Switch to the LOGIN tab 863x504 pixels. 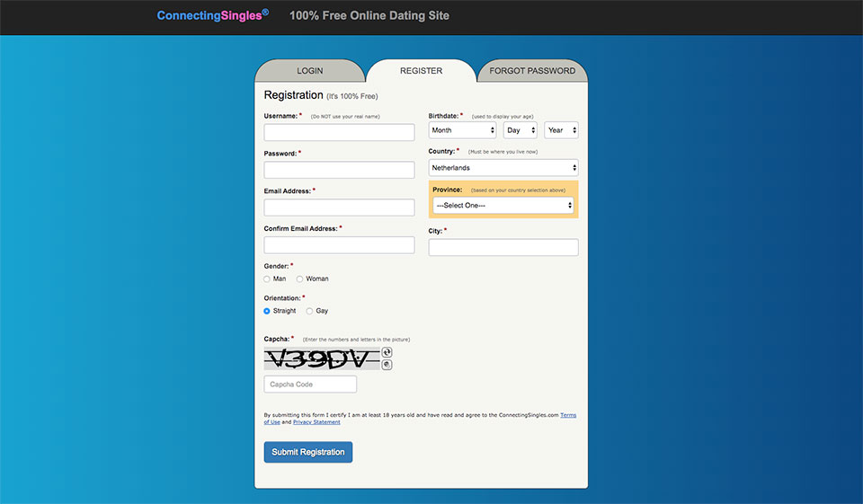point(310,71)
